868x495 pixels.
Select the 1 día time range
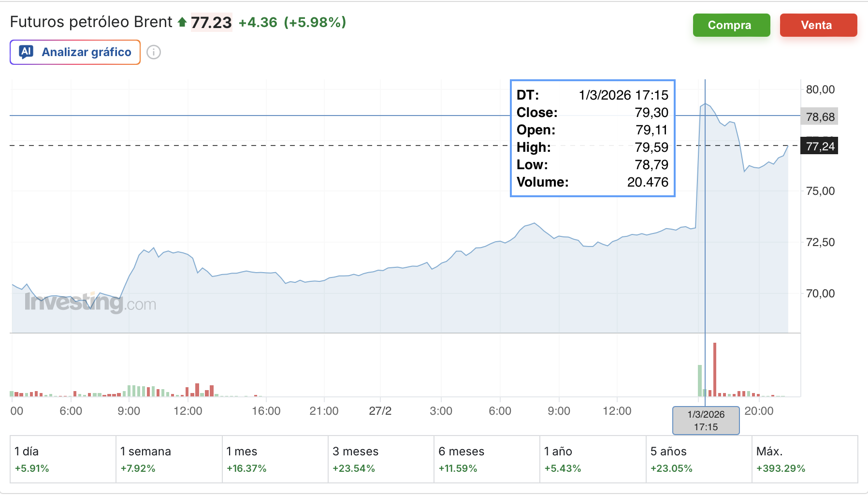pyautogui.click(x=63, y=459)
